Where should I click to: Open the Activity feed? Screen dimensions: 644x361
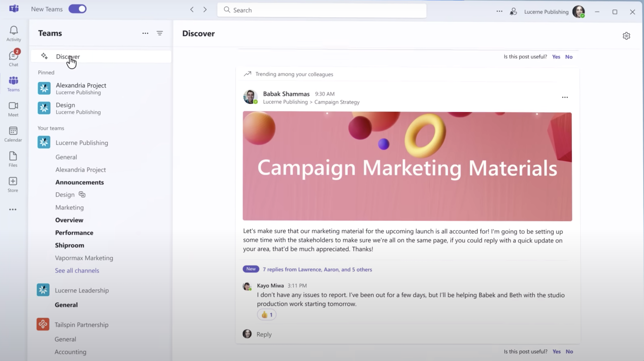pyautogui.click(x=14, y=34)
